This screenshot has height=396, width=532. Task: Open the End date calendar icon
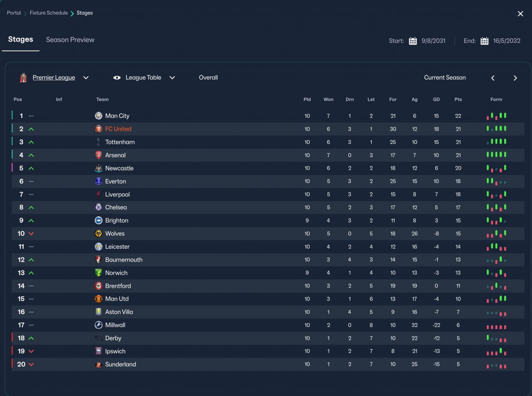pyautogui.click(x=484, y=41)
